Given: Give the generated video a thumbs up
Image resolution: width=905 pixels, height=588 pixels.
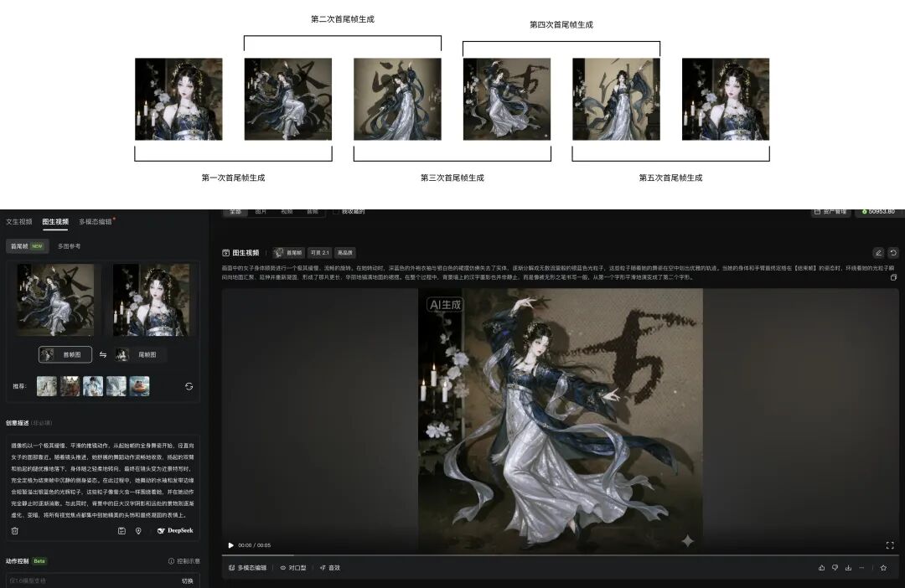Looking at the screenshot, I should coord(821,568).
